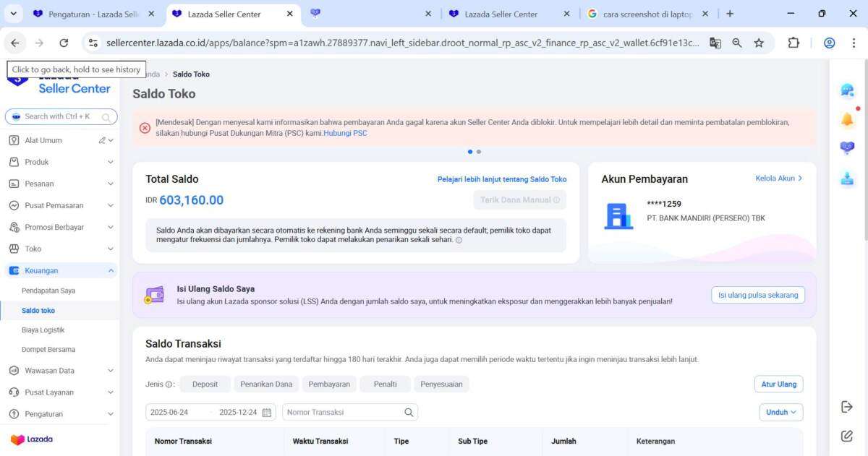Open the browser extensions puzzle icon

793,43
